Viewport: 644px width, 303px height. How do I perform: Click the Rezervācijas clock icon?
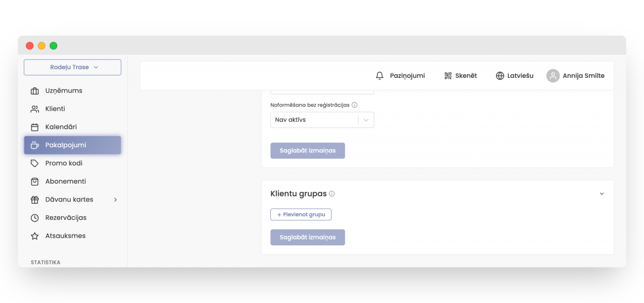pyautogui.click(x=35, y=218)
